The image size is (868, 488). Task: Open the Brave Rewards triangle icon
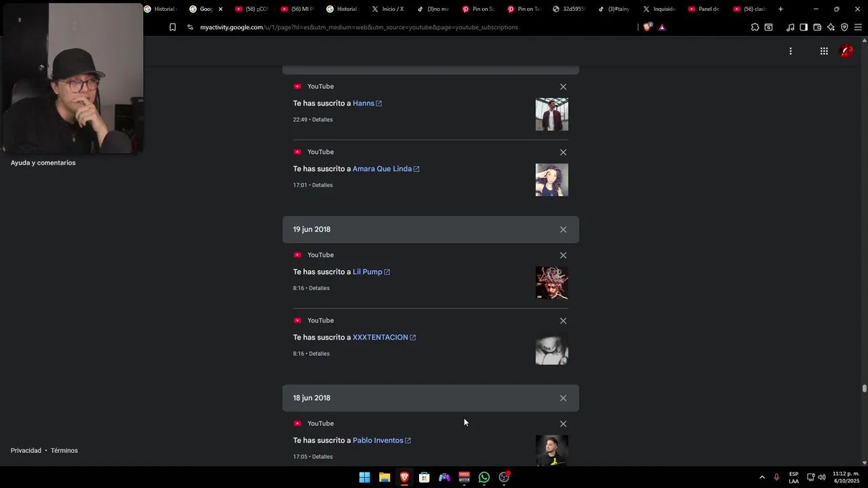(x=662, y=27)
